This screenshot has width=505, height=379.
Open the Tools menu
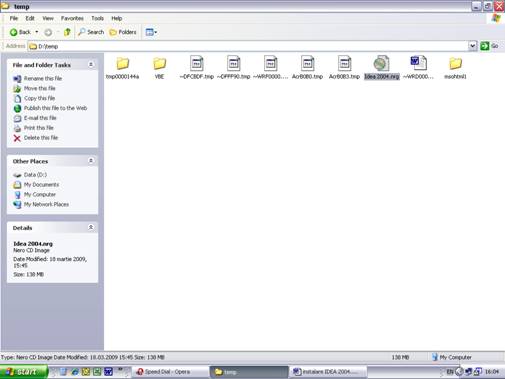click(x=97, y=18)
